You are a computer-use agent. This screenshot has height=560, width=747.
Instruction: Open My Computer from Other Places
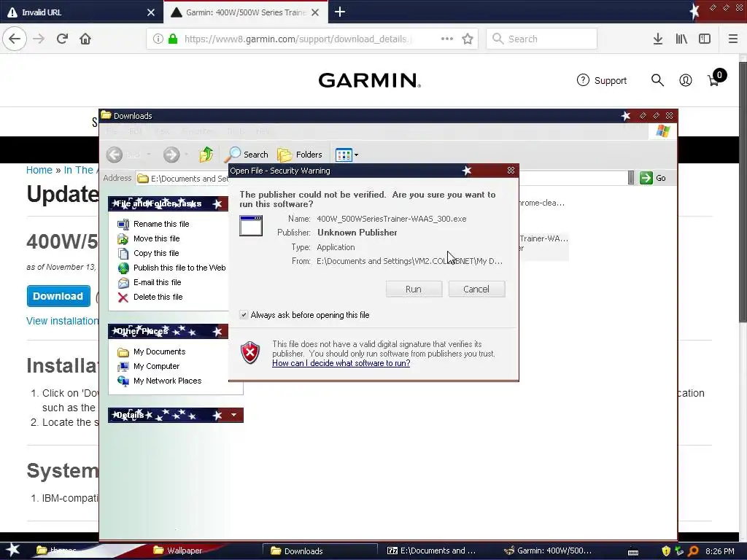156,366
